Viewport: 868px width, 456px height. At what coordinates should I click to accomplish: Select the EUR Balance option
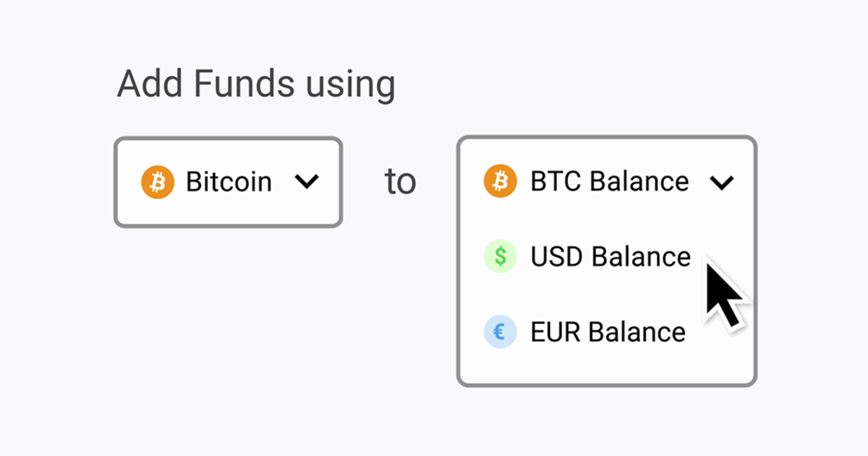coord(608,332)
